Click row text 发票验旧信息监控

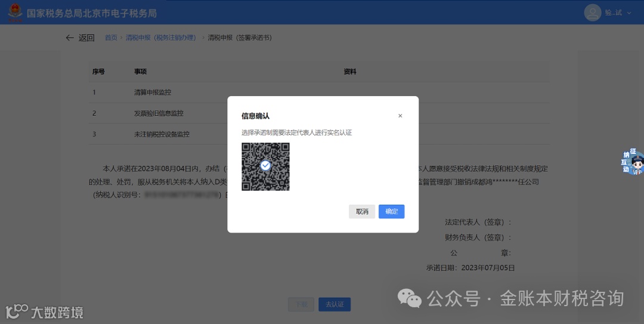159,113
